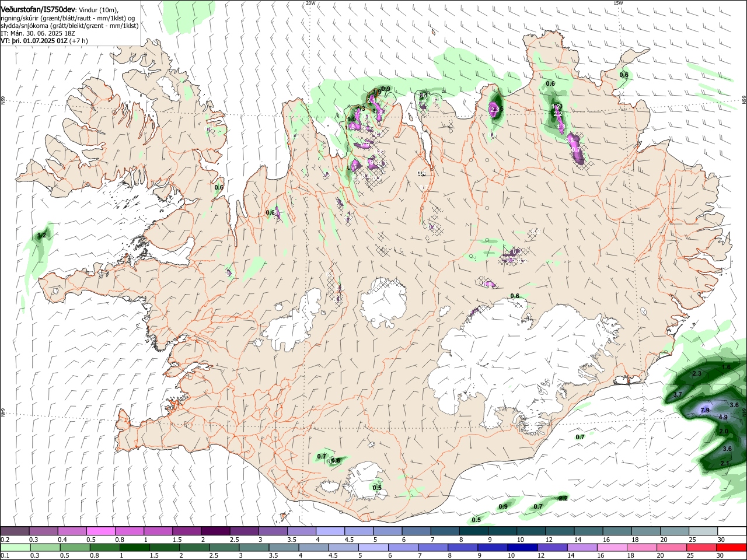Click the 0.1 label on the rain scale
The height and width of the screenshot is (560, 747).
[5, 556]
